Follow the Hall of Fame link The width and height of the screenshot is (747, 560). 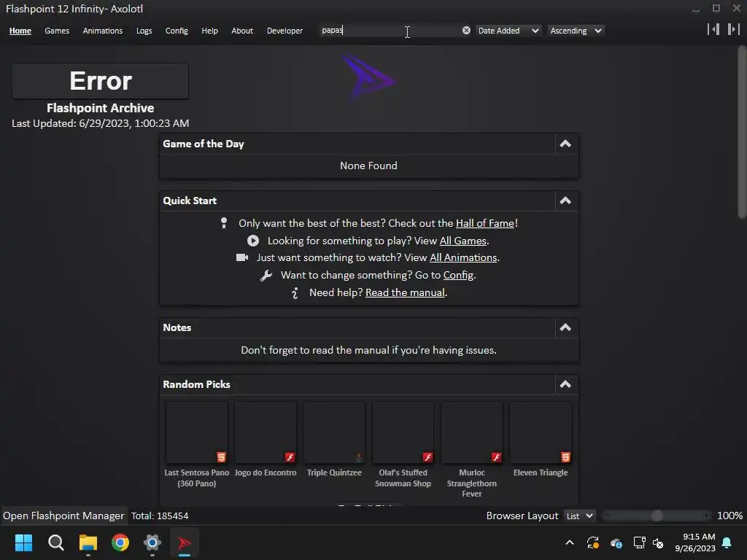pos(485,223)
